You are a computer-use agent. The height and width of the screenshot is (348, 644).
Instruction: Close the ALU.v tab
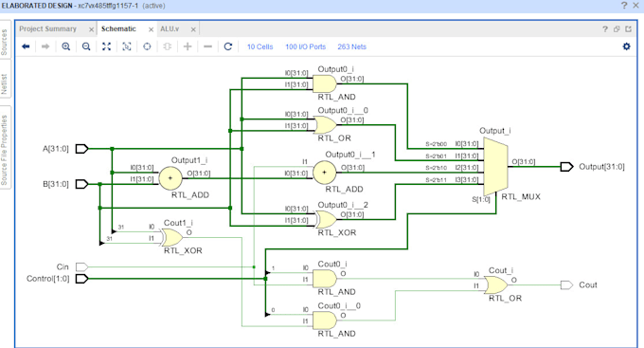(x=193, y=29)
